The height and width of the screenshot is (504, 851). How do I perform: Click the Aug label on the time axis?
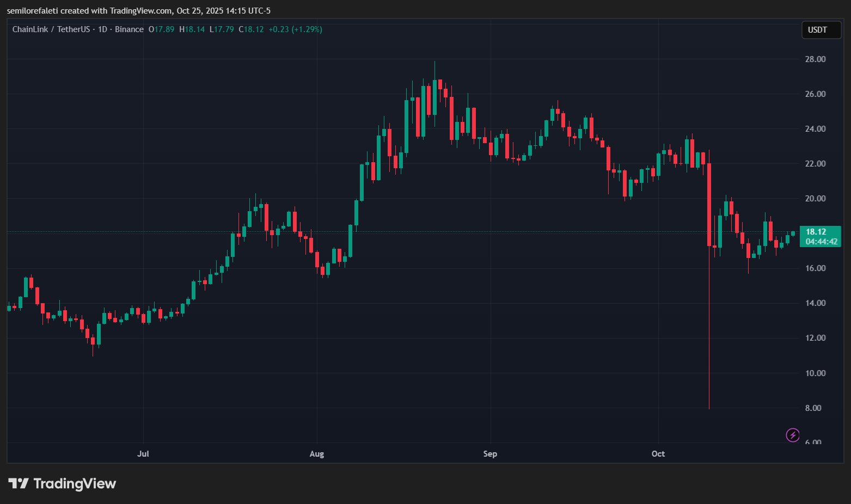pyautogui.click(x=316, y=454)
